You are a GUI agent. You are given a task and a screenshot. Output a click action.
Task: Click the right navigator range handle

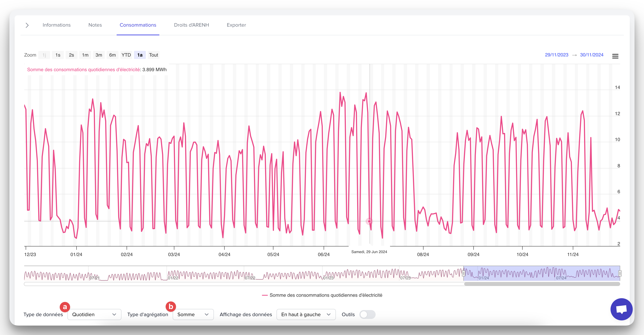coord(620,273)
